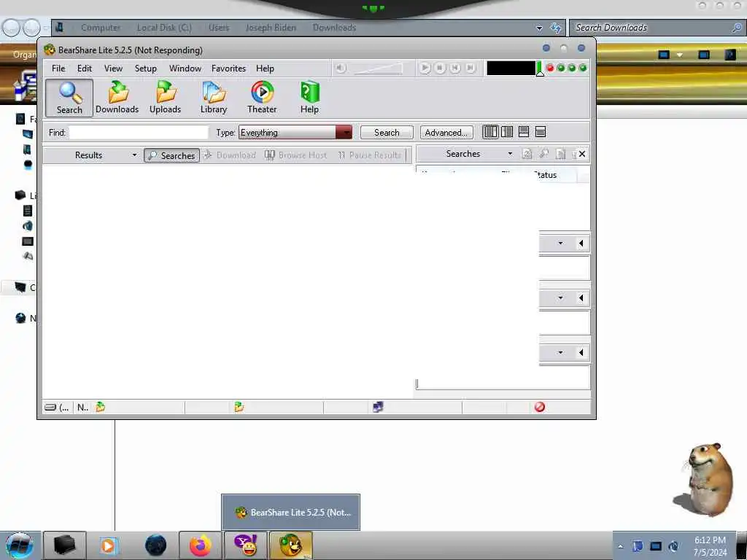Click the Explorer refresh arrows icon
This screenshot has height=560, width=747.
tap(555, 28)
